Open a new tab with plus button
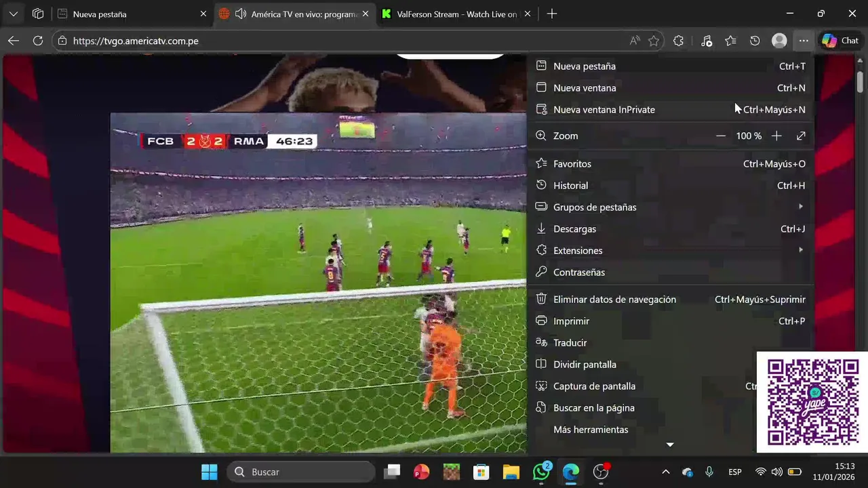The width and height of the screenshot is (868, 488). click(552, 14)
